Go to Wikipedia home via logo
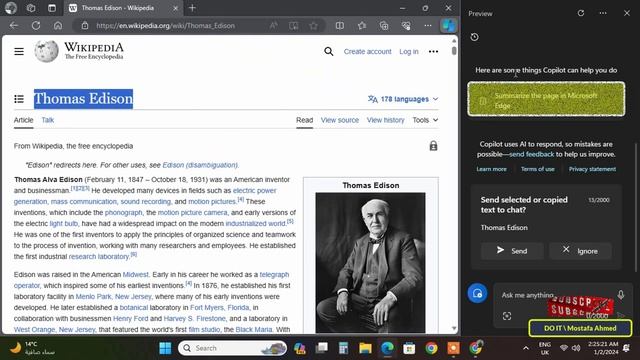 pyautogui.click(x=79, y=51)
